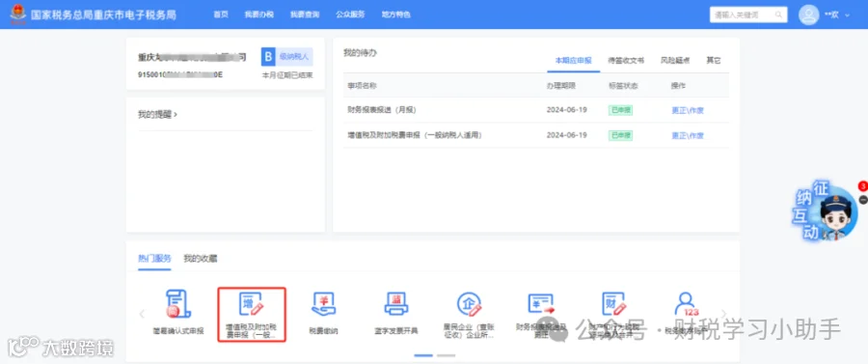
Task: Select first carousel page indicator
Action: point(423,355)
